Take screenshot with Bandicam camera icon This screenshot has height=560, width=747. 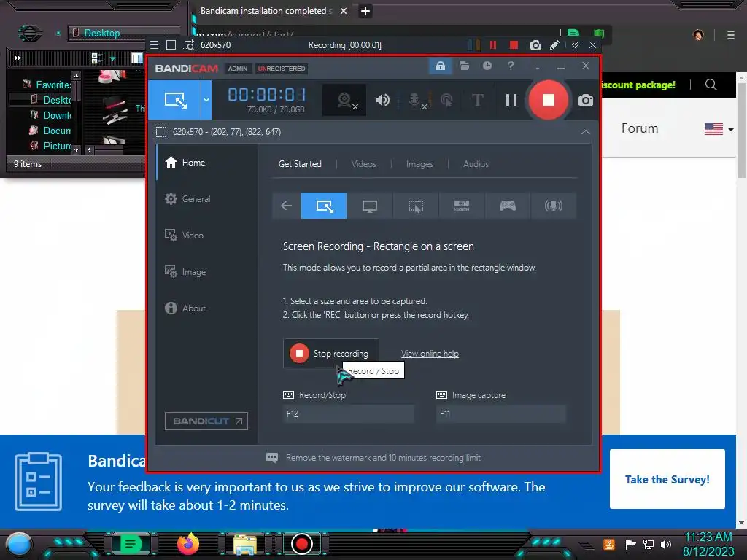coord(586,100)
